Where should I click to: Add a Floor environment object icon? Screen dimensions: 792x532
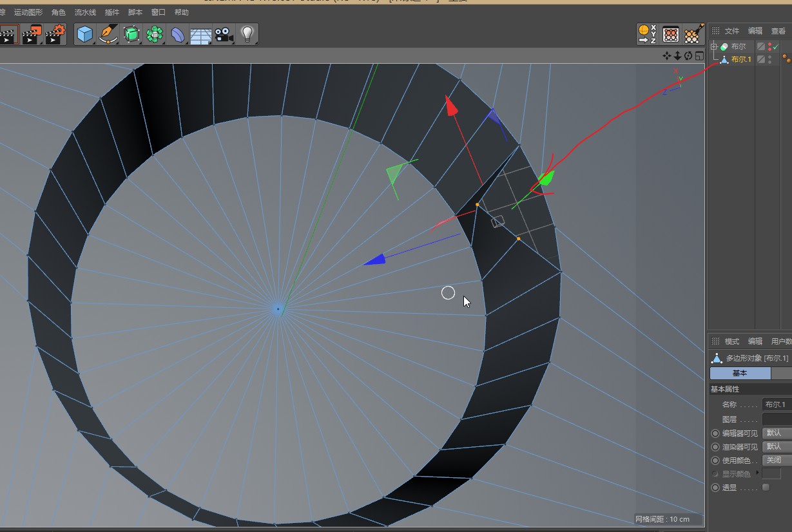coord(201,35)
